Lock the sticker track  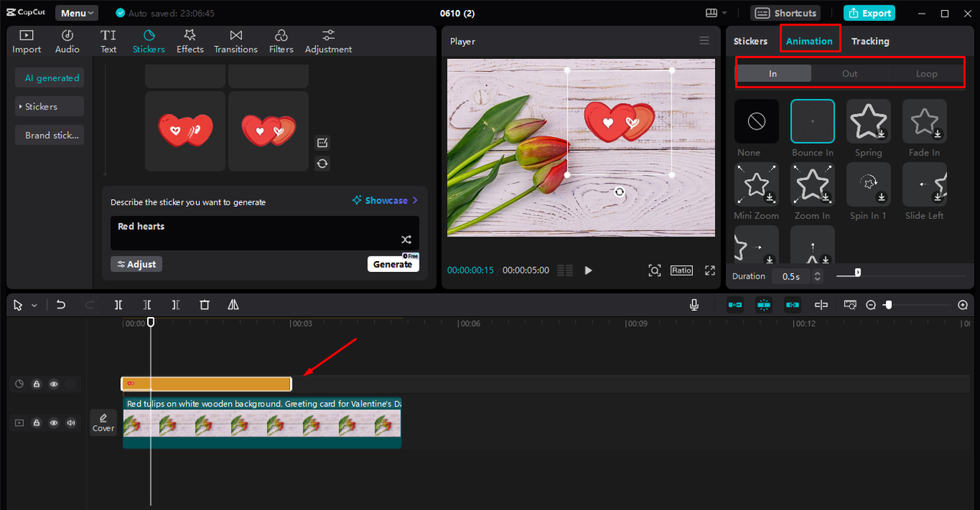pyautogui.click(x=36, y=384)
